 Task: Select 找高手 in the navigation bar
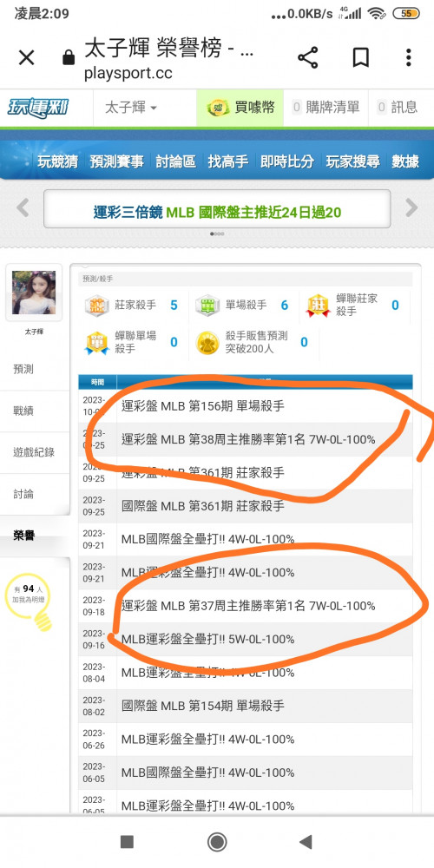point(228,161)
